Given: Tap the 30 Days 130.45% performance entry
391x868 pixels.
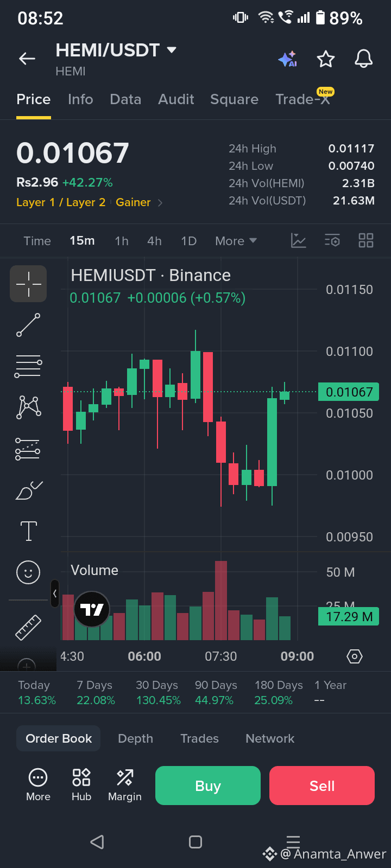Looking at the screenshot, I should (158, 693).
